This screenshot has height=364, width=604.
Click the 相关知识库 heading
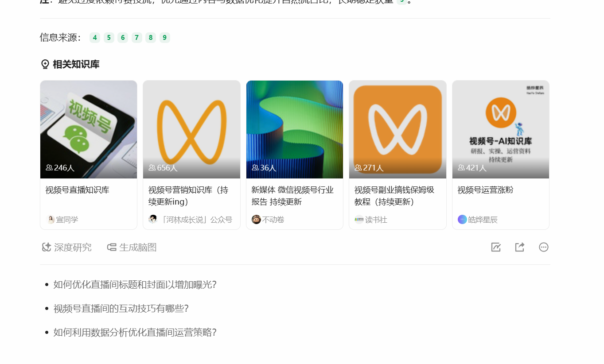pyautogui.click(x=76, y=65)
